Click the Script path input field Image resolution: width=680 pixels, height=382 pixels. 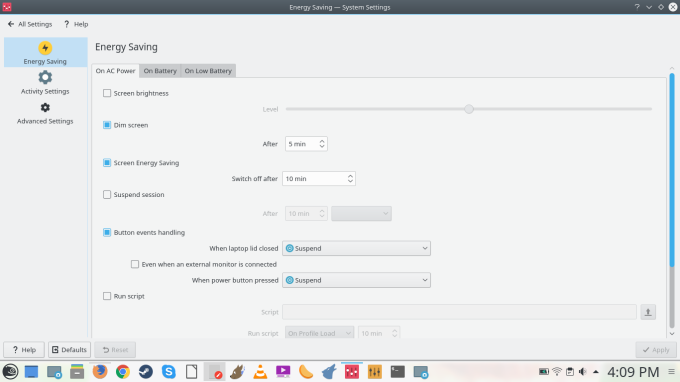point(459,312)
